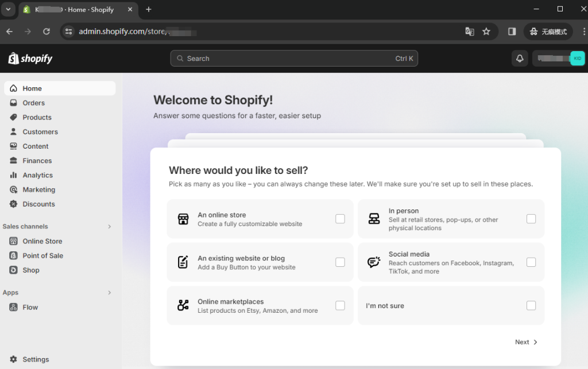The height and width of the screenshot is (369, 588).
Task: Click the Flow app icon
Action: pyautogui.click(x=14, y=307)
